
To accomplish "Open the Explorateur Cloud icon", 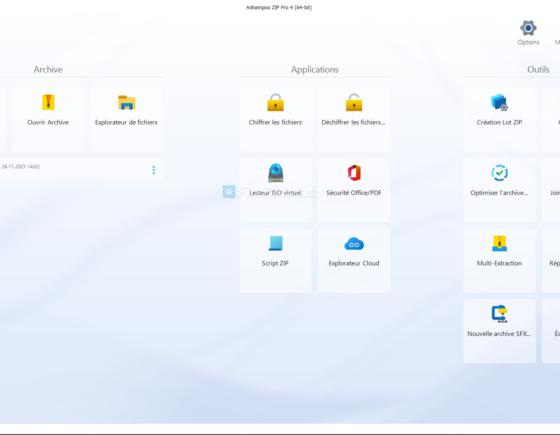I will [354, 244].
